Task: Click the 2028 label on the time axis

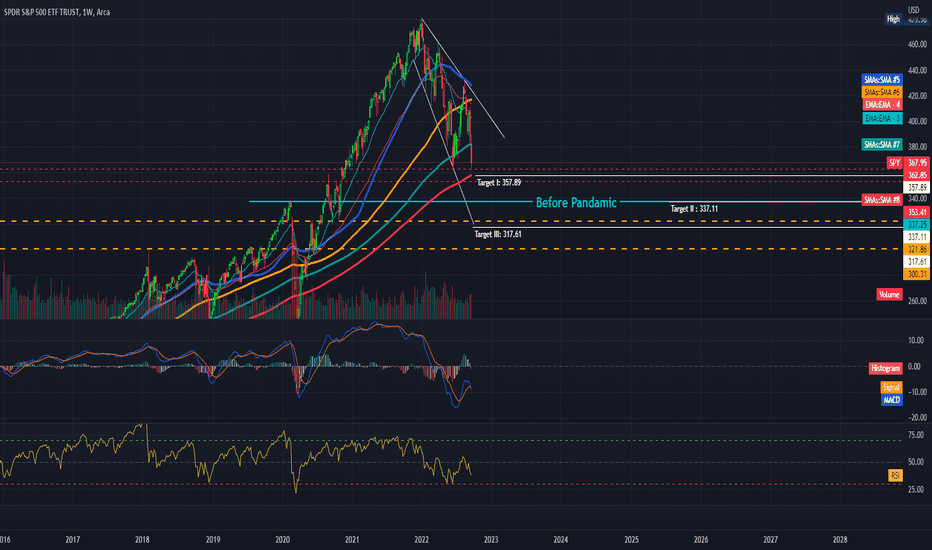Action: 840,540
